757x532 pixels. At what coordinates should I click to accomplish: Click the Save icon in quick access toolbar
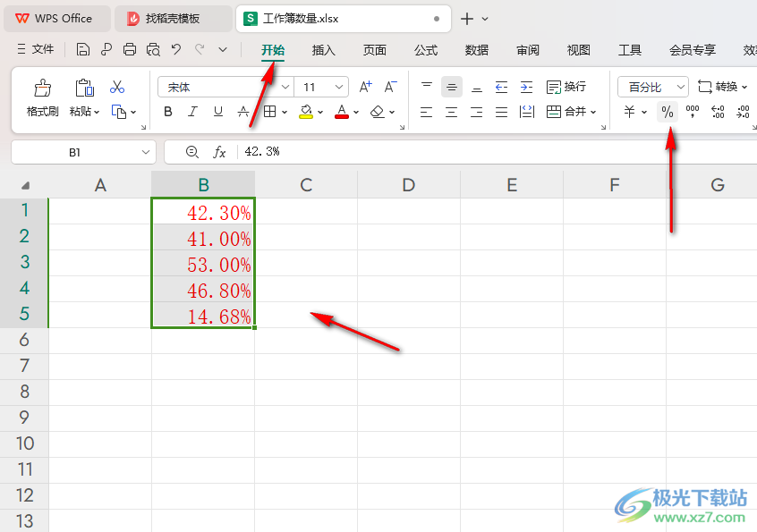pyautogui.click(x=83, y=49)
